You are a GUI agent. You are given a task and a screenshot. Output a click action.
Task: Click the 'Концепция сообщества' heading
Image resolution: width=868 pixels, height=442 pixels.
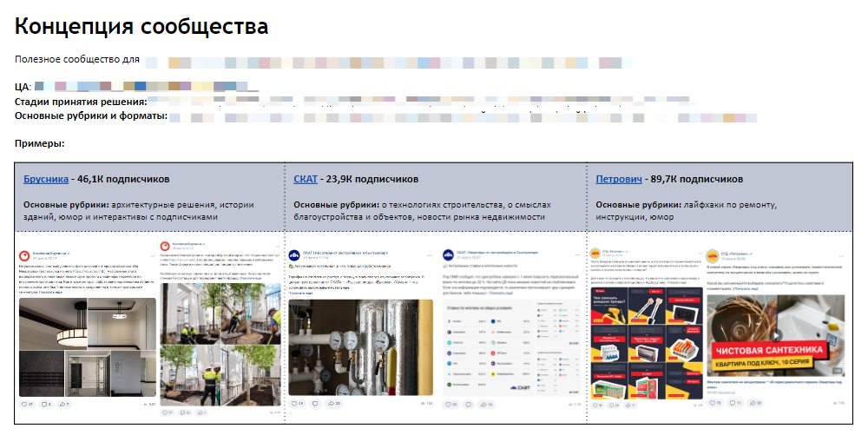(x=141, y=26)
